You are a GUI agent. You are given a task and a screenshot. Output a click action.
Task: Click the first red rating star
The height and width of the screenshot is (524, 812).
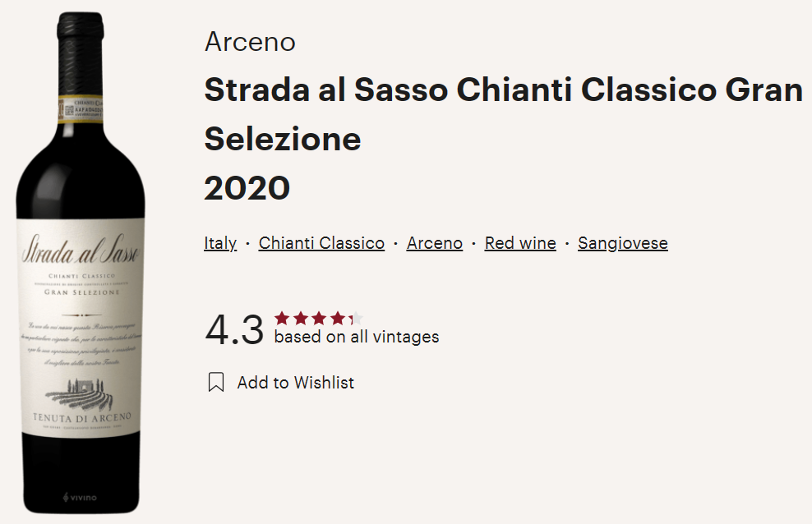tap(282, 318)
